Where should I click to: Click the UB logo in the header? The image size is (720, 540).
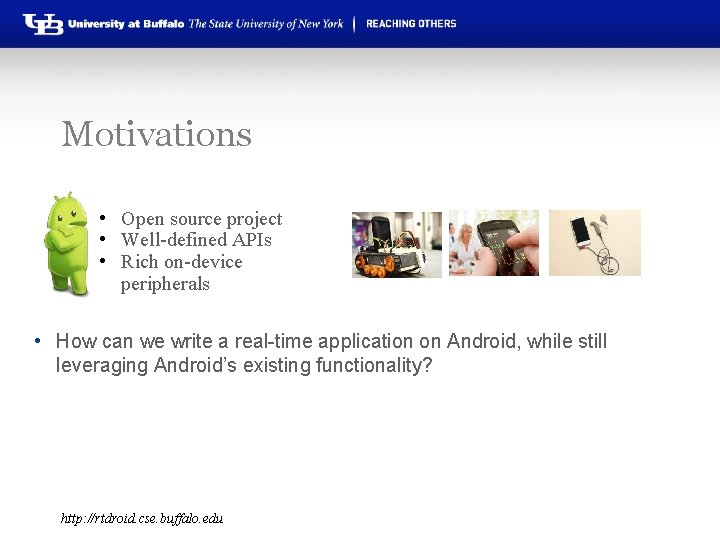click(43, 24)
